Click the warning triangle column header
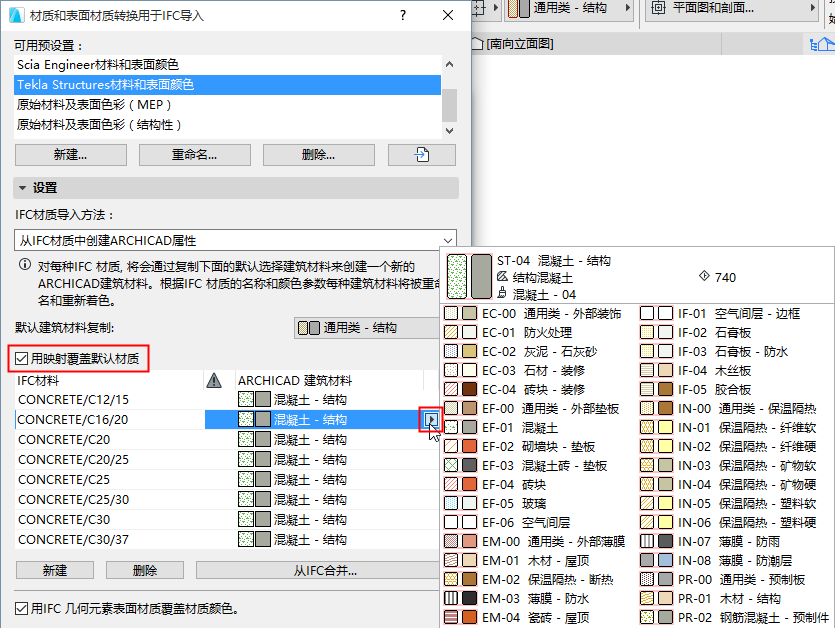The height and width of the screenshot is (628, 835). 214,380
